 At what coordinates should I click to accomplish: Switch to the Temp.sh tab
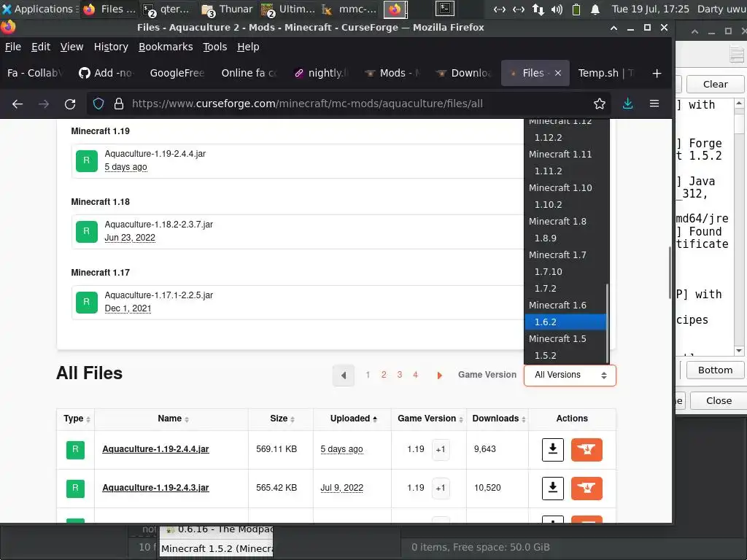click(605, 74)
